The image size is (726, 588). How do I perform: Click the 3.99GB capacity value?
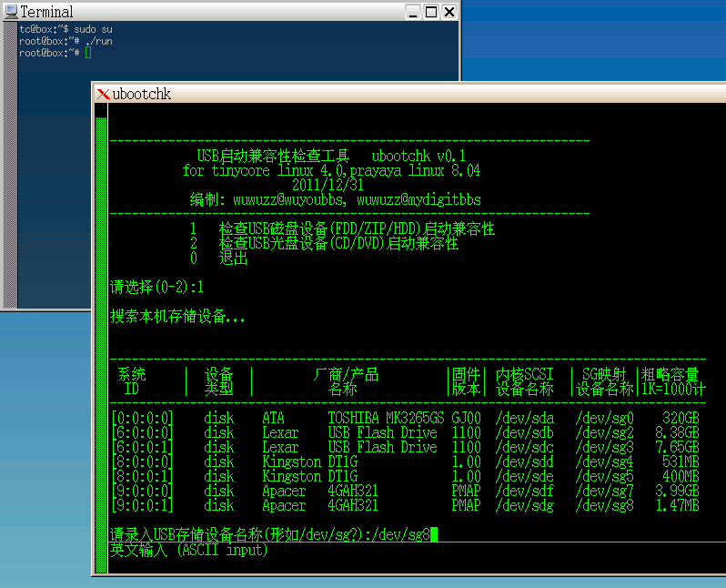coord(677,491)
